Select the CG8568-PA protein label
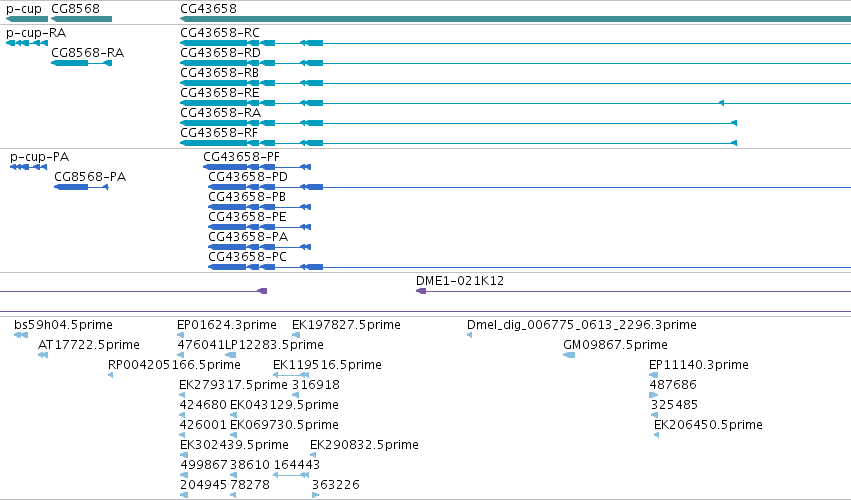Image resolution: width=851 pixels, height=500 pixels. pos(90,176)
